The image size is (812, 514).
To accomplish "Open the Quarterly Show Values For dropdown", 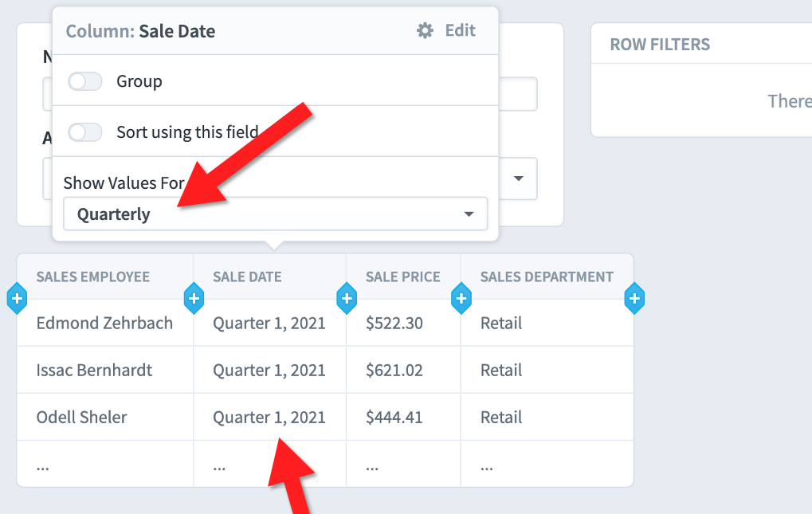I will point(275,214).
